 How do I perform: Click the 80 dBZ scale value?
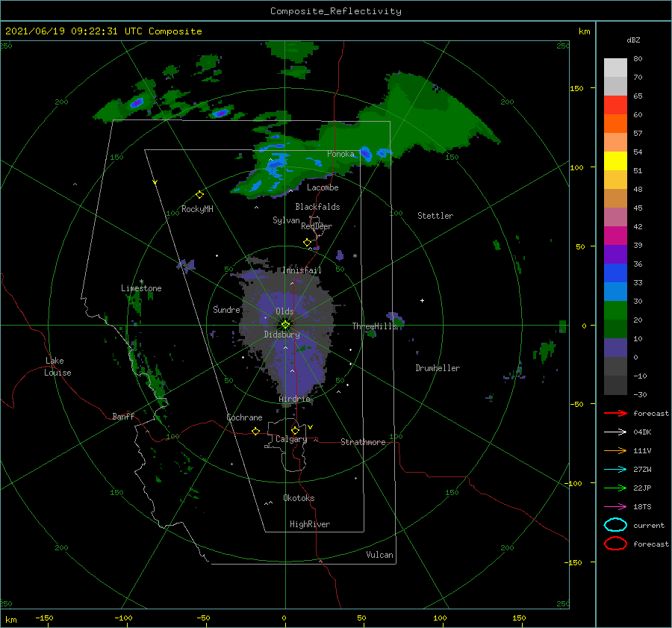[x=638, y=59]
